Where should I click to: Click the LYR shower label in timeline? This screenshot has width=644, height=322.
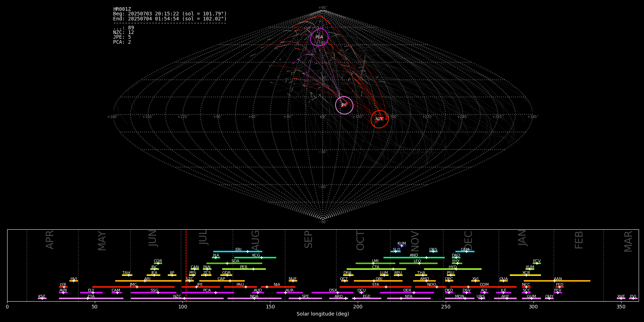[x=63, y=285]
